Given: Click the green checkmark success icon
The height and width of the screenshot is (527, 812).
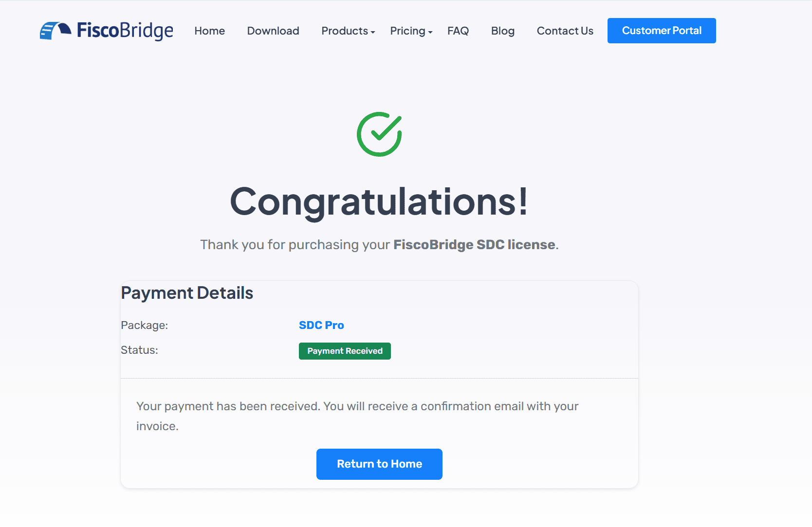Looking at the screenshot, I should click(379, 134).
